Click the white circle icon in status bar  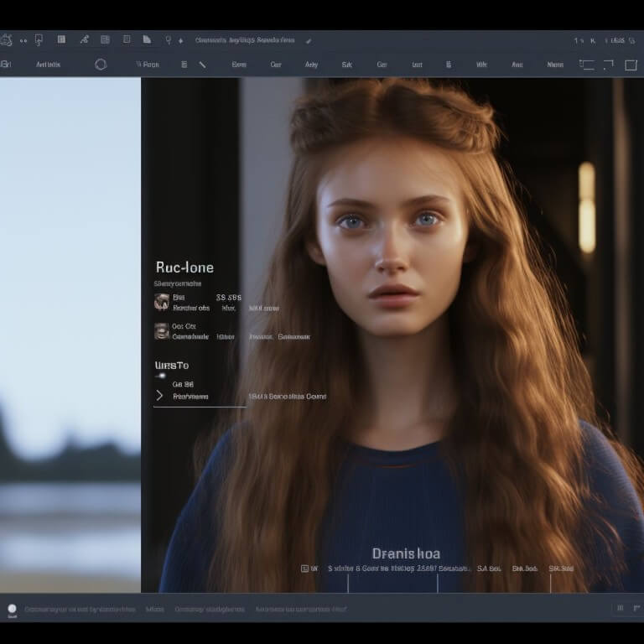pyautogui.click(x=12, y=609)
